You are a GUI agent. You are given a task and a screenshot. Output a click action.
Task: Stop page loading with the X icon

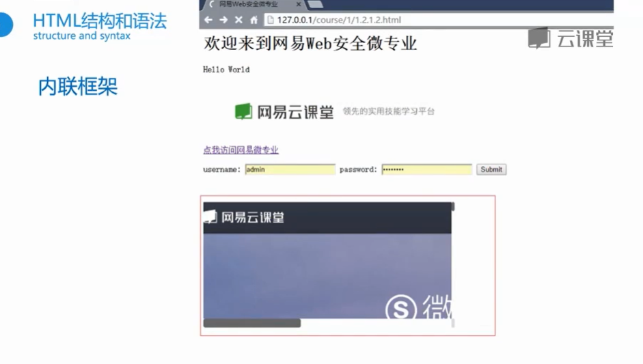(x=238, y=20)
